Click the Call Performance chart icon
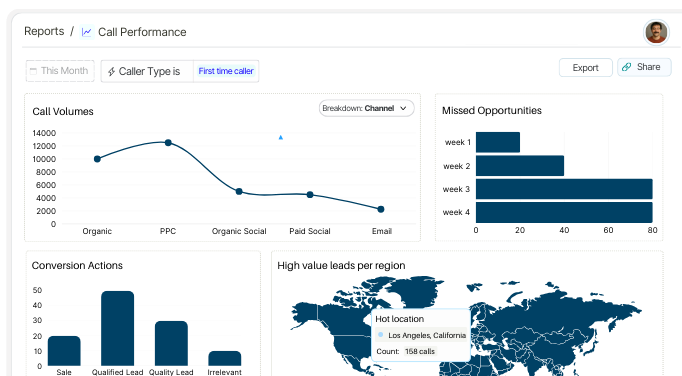The width and height of the screenshot is (682, 376). pos(87,32)
